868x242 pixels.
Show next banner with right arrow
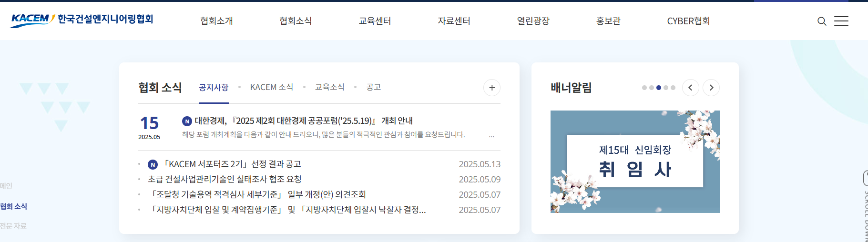pos(711,88)
